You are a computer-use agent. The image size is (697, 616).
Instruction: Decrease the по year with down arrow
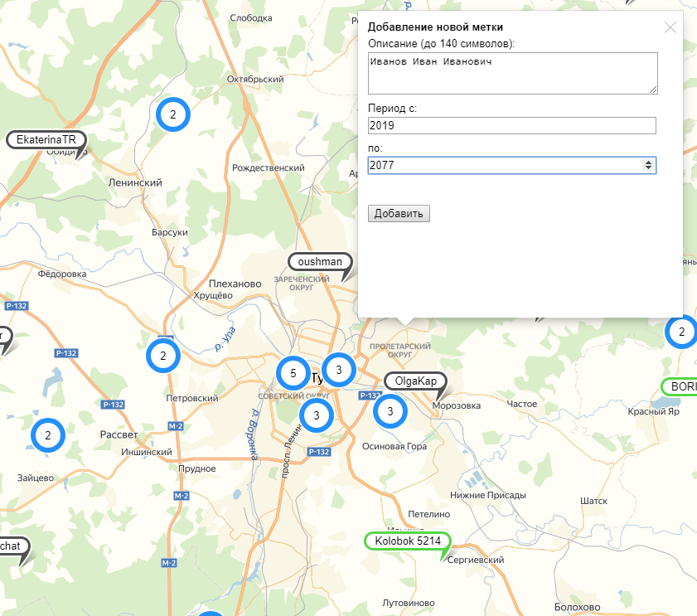649,169
